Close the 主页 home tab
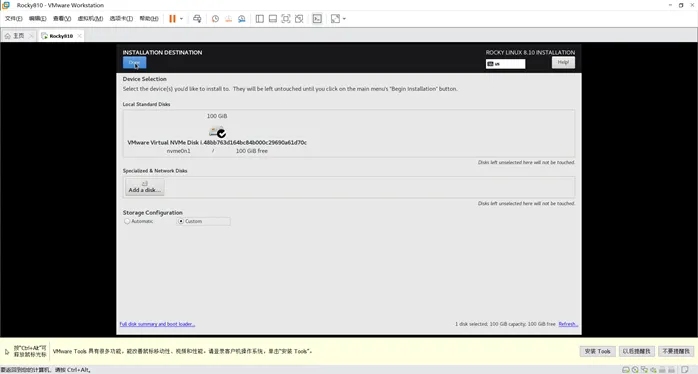The width and height of the screenshot is (698, 374). (x=31, y=36)
